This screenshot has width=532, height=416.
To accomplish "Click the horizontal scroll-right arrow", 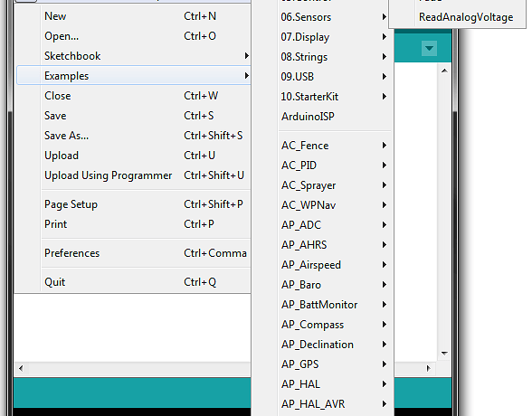I will (429, 368).
